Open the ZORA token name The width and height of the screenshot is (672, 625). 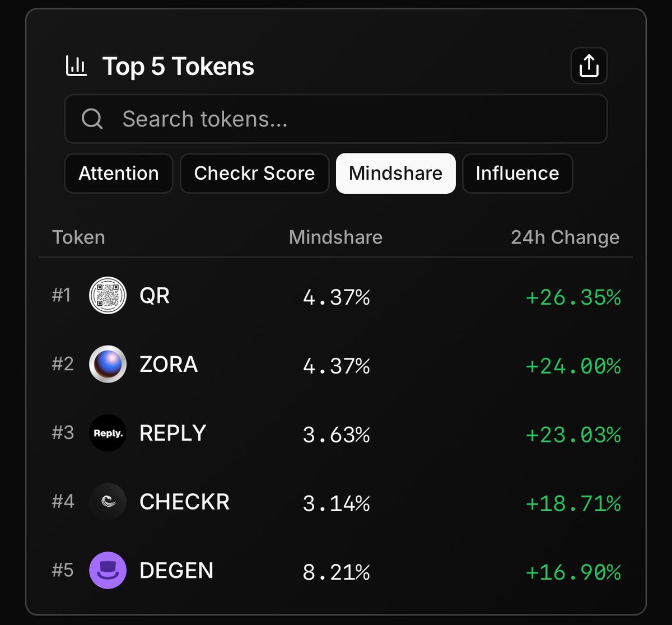tap(169, 365)
